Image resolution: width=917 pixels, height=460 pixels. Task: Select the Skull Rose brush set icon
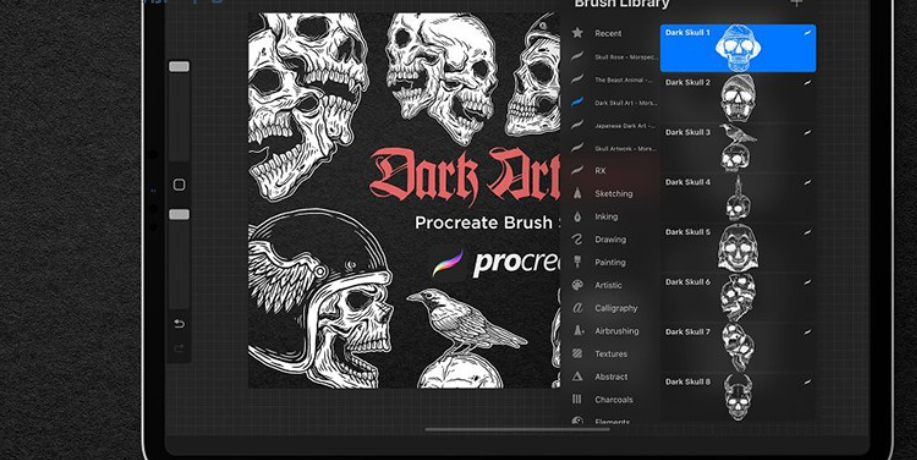click(x=577, y=57)
